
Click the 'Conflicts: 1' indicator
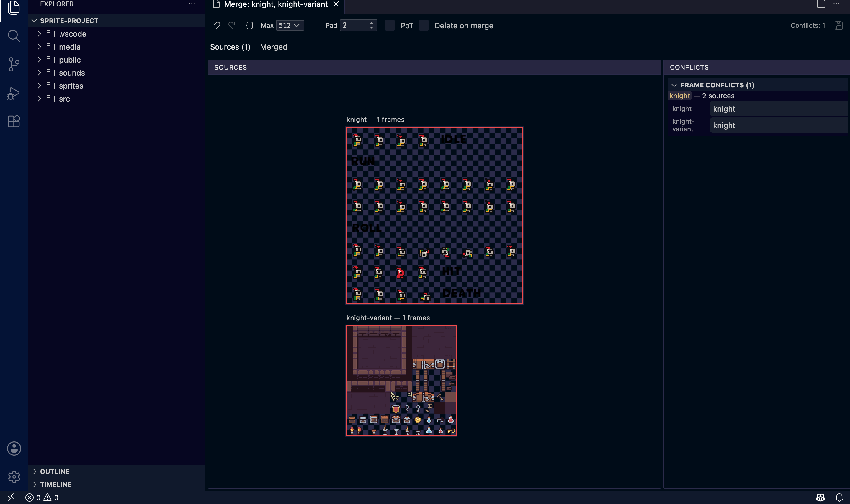point(807,25)
